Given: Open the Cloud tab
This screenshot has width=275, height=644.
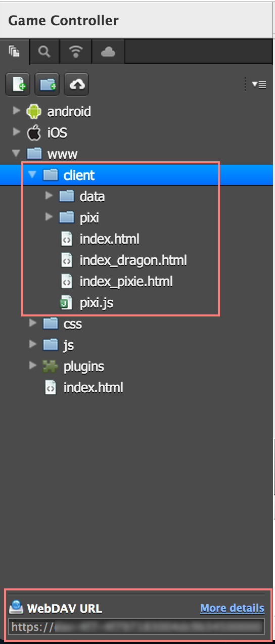Looking at the screenshot, I should click(108, 52).
